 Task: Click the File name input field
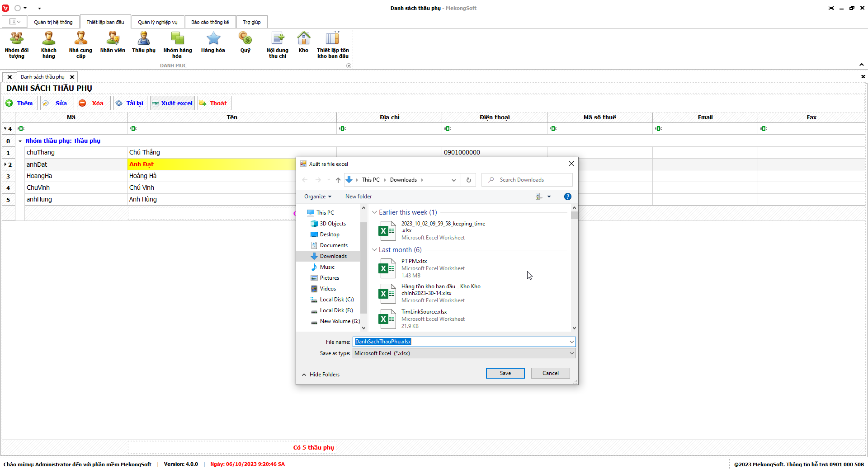point(461,342)
